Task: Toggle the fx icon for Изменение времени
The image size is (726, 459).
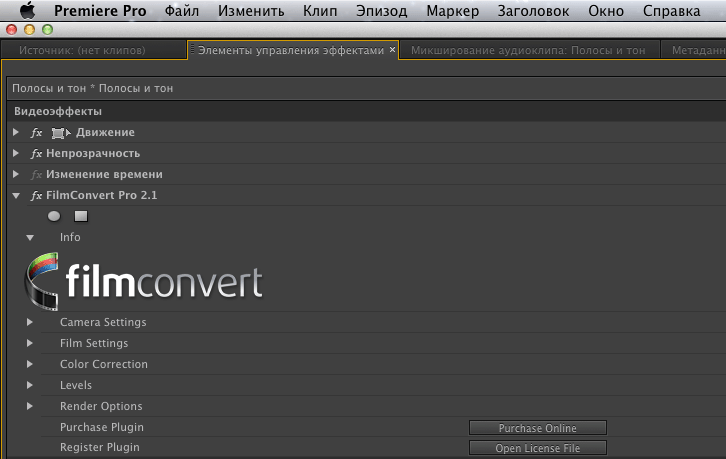Action: tap(36, 175)
